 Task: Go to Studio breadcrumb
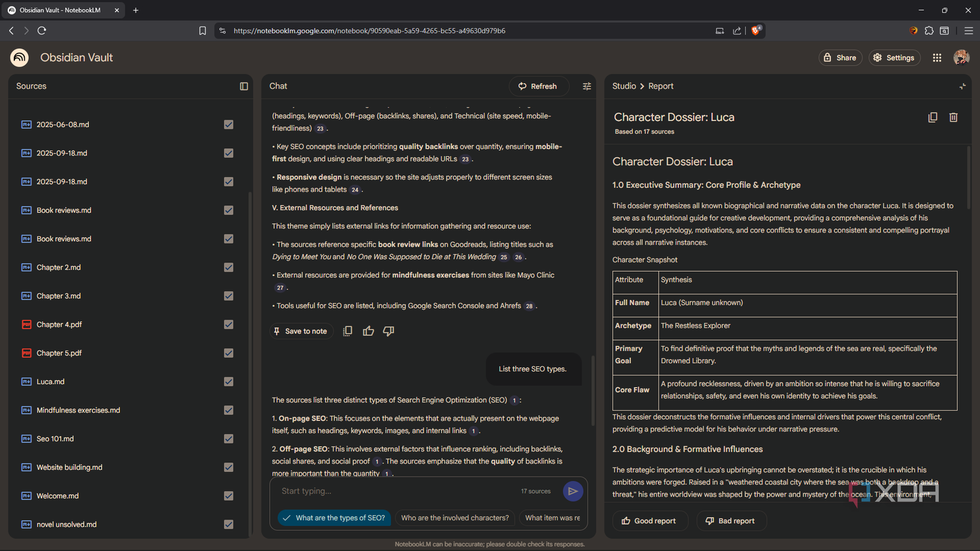click(x=624, y=86)
